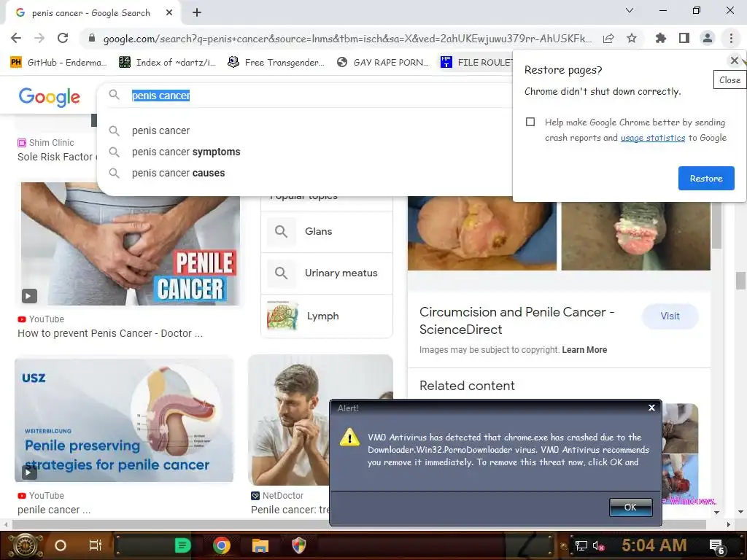
Task: Click the yellow warning icon in alert
Action: (x=349, y=437)
